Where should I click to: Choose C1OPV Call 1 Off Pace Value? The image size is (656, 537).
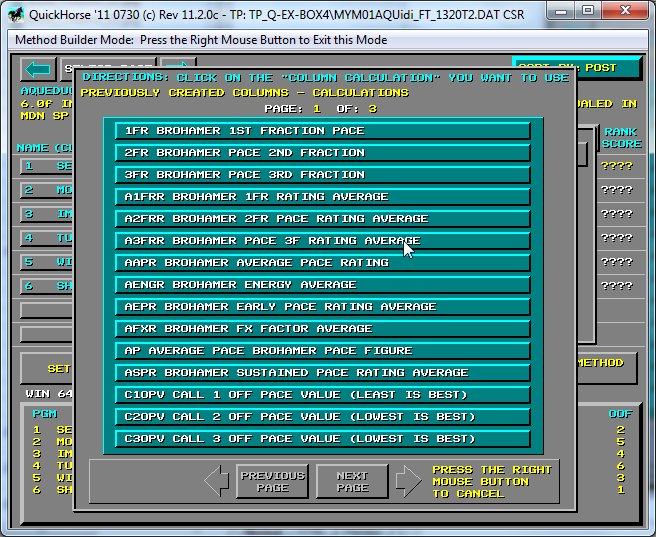tap(322, 395)
